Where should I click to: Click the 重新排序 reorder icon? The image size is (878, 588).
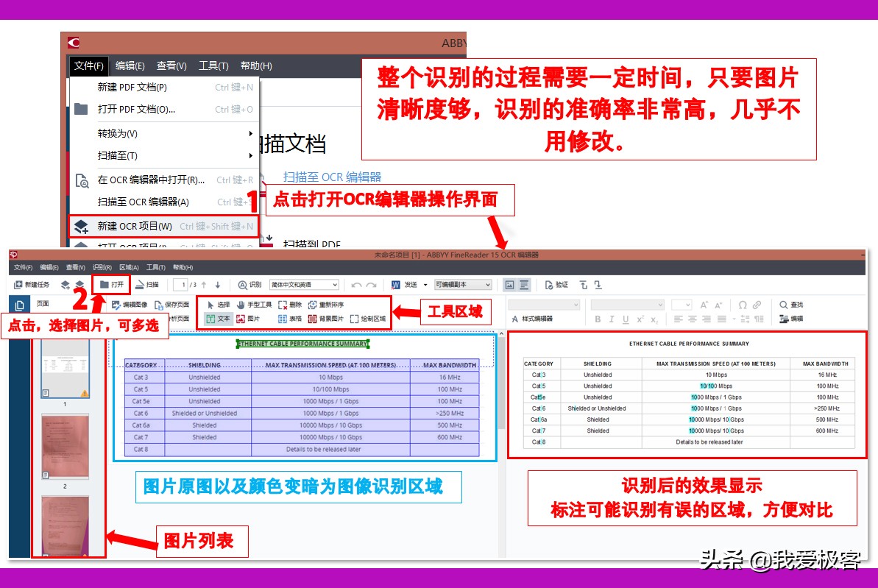[328, 304]
